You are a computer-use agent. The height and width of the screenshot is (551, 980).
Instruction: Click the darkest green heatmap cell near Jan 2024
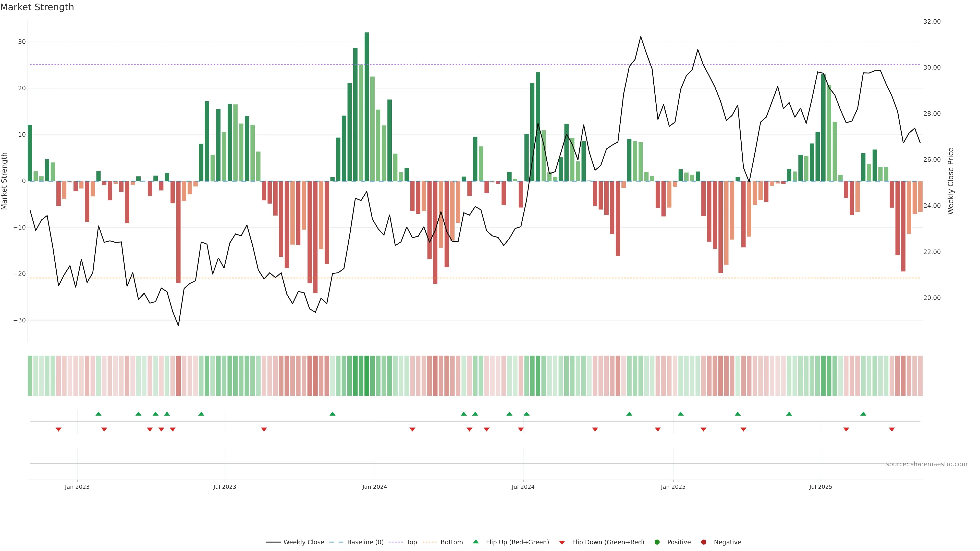click(367, 376)
